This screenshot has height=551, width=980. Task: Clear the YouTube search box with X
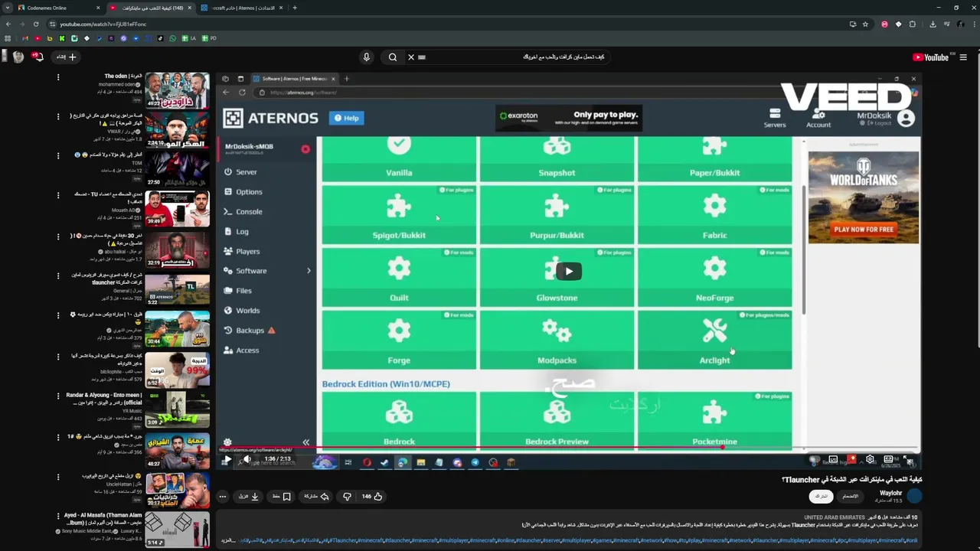[x=410, y=57]
